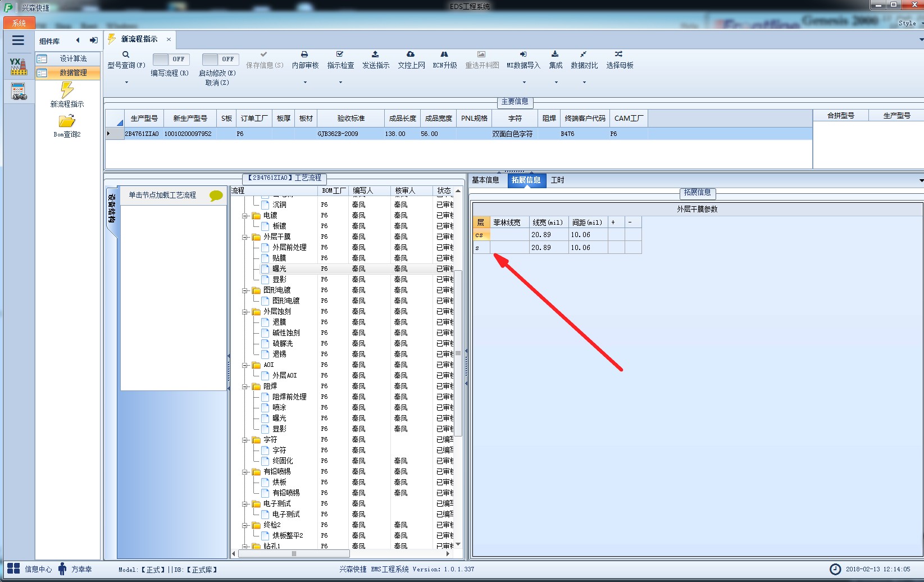Open 新流程指示 lightning icon in sidebar
The height and width of the screenshot is (582, 924).
[67, 90]
